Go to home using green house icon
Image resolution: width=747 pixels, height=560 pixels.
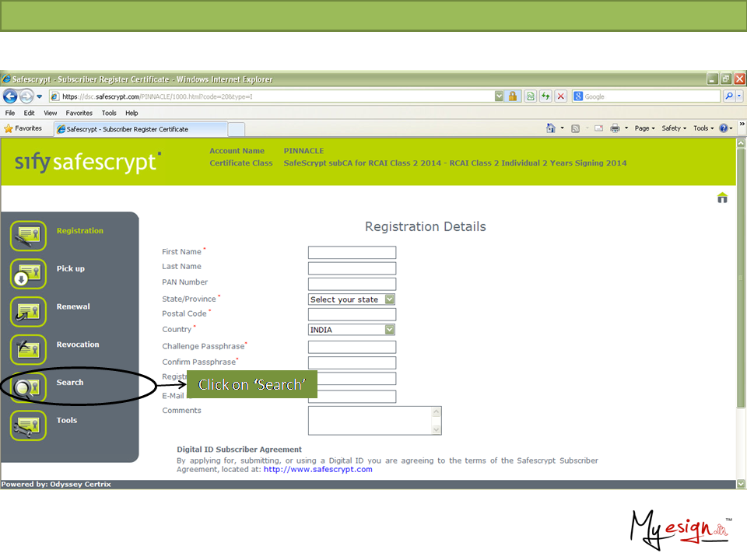point(722,198)
